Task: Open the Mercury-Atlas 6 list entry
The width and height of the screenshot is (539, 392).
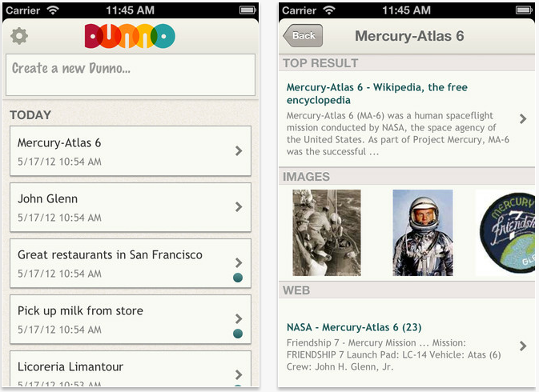Action: click(x=131, y=151)
